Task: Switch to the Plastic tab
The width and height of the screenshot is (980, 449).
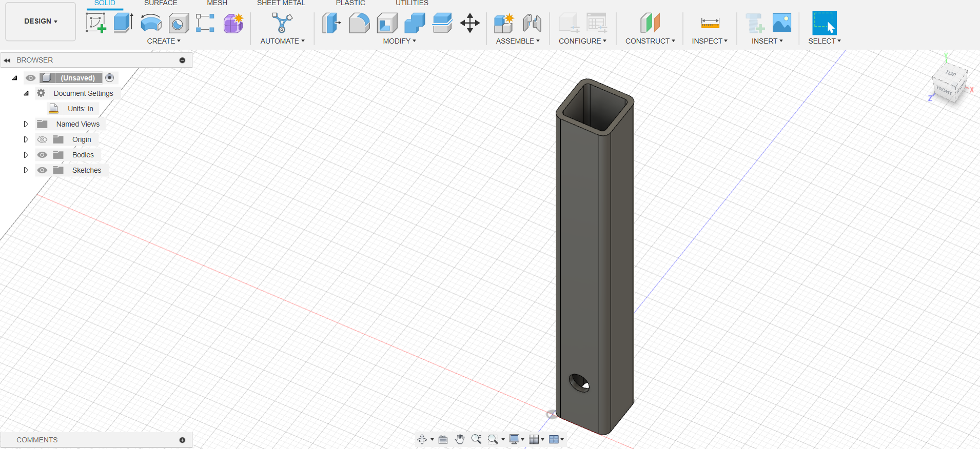Action: click(x=350, y=3)
